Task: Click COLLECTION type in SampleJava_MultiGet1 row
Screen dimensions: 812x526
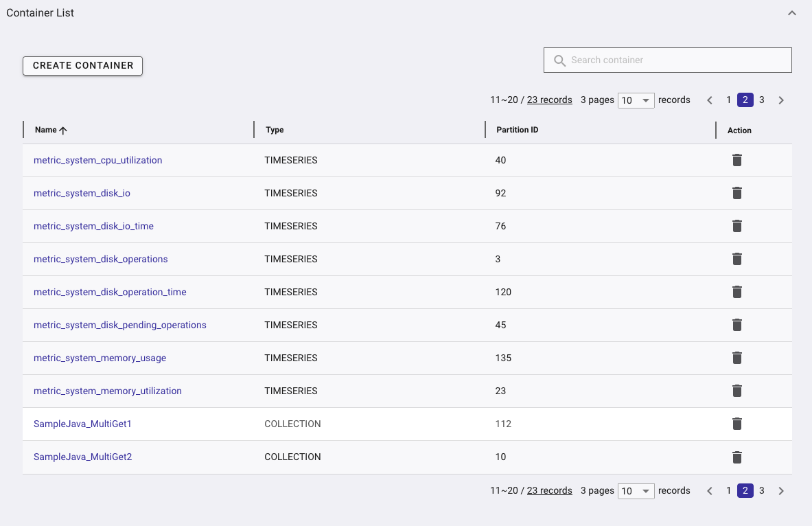Action: coord(292,424)
